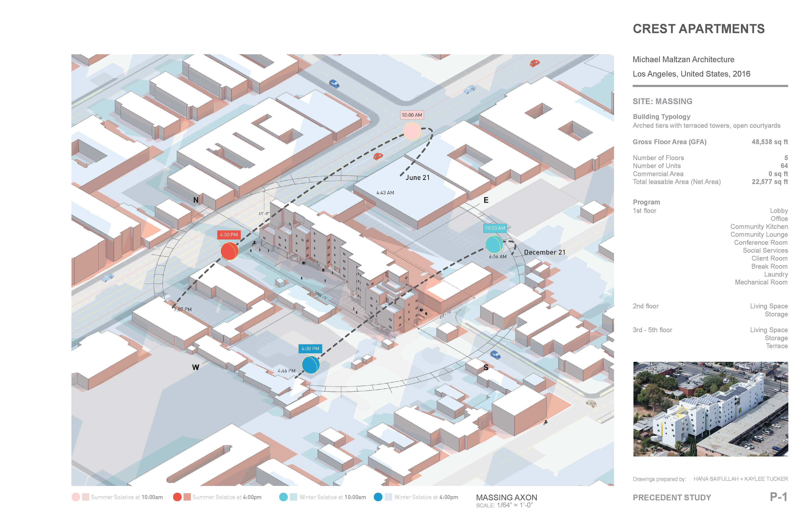Click the December 21 sun path label
This screenshot has width=812, height=525.
pos(544,252)
